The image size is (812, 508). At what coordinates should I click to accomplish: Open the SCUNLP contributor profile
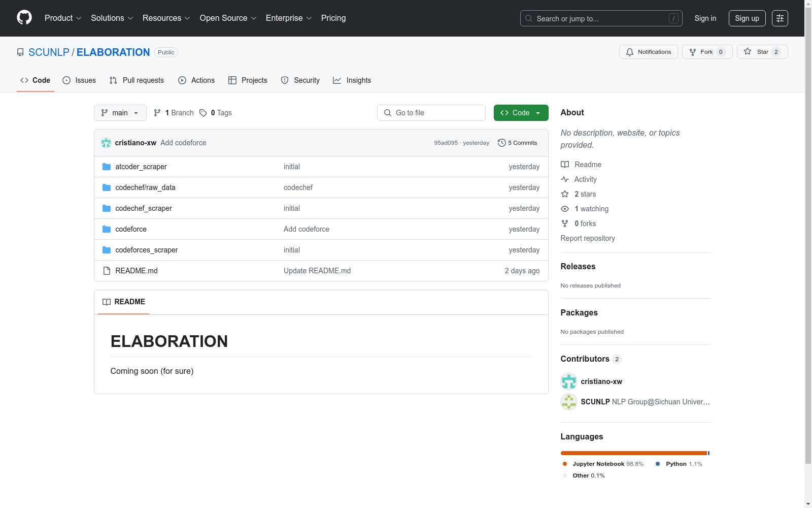(x=595, y=402)
